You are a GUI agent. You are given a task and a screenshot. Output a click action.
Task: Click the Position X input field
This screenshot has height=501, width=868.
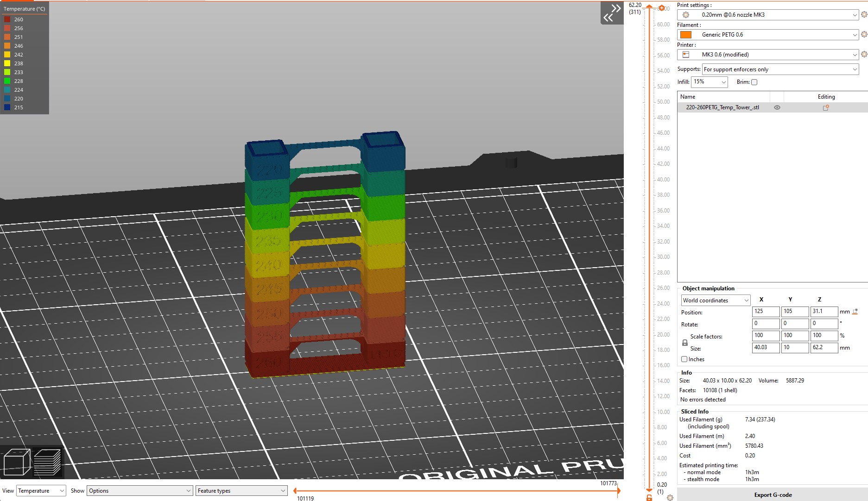[x=765, y=311]
